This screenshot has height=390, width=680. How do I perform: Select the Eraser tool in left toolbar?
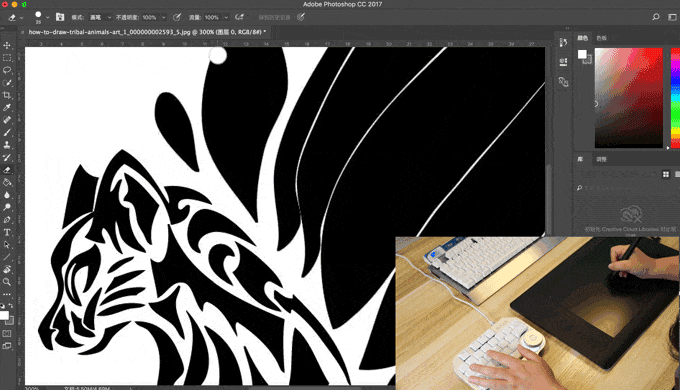(x=7, y=170)
